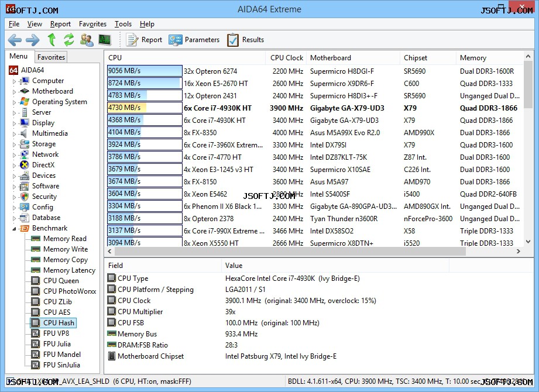Select the CPU AES benchmark

coord(57,312)
